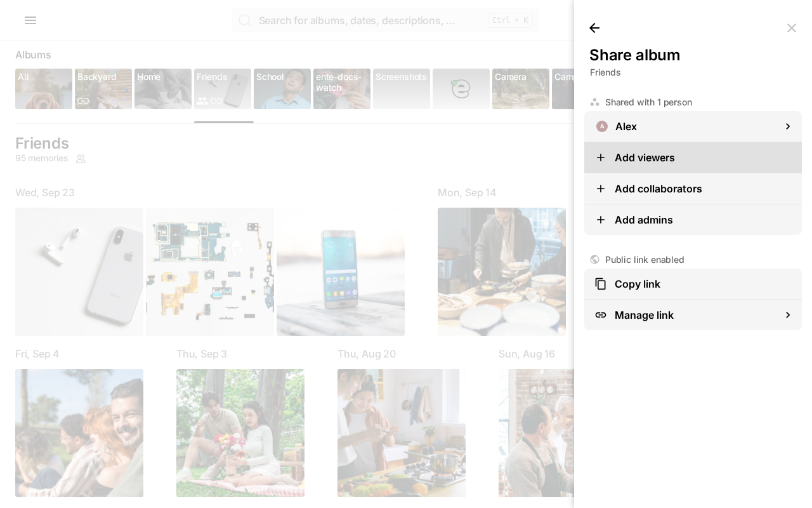Choose Add viewers in Share album

coord(693,157)
